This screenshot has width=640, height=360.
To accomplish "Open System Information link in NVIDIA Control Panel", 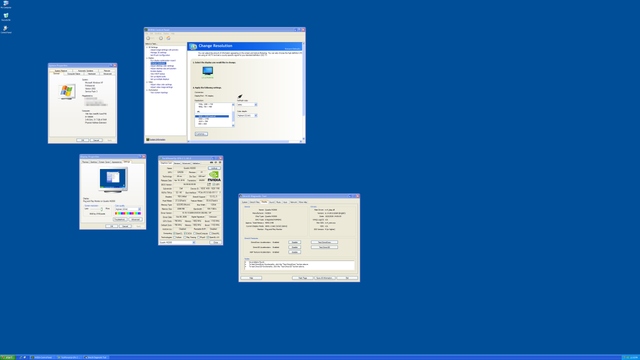I will pos(157,140).
